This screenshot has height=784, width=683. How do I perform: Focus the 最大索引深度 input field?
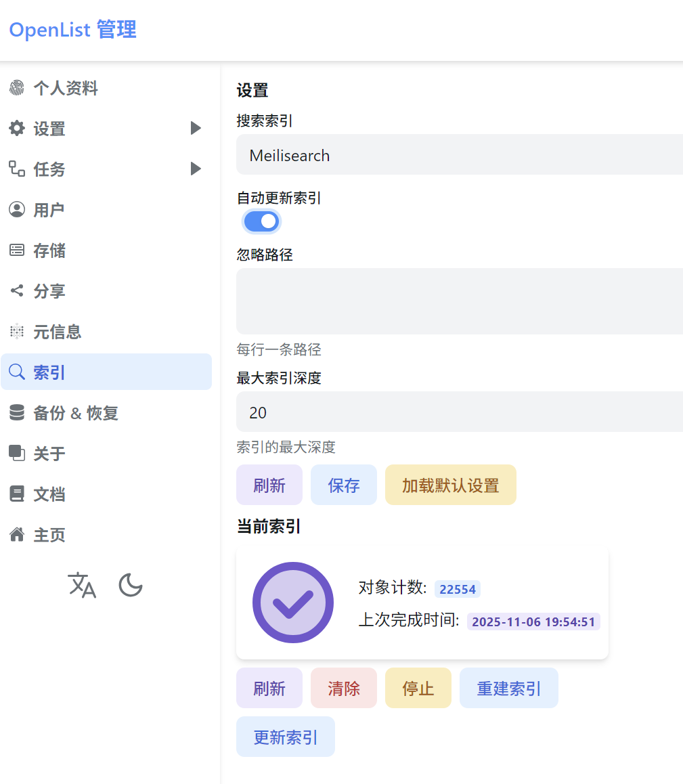pyautogui.click(x=459, y=412)
